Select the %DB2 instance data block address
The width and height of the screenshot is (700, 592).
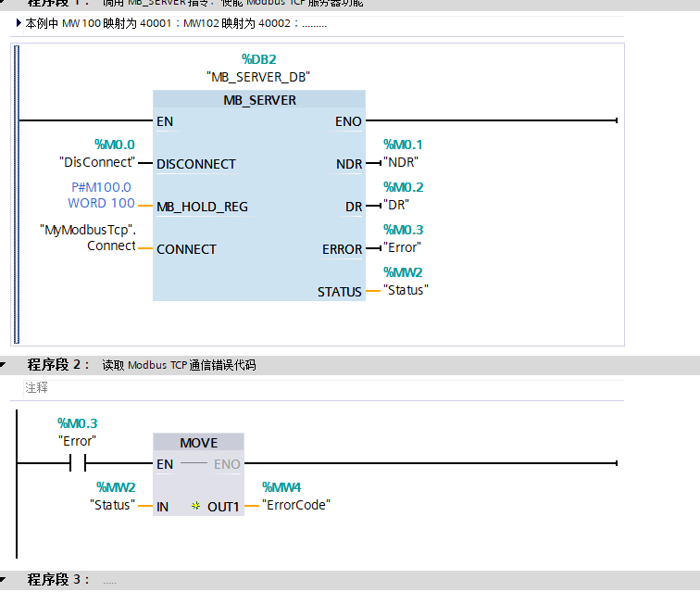pyautogui.click(x=258, y=59)
